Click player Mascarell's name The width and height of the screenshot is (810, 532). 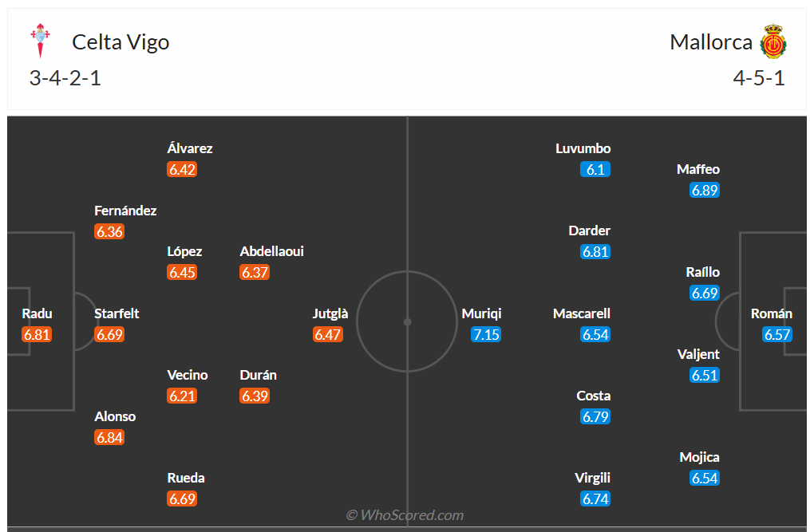click(582, 313)
